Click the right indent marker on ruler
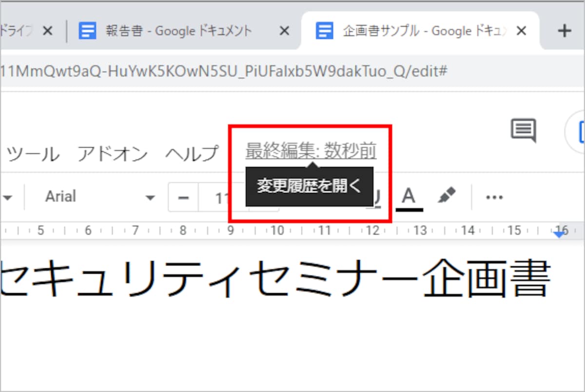 [x=560, y=234]
